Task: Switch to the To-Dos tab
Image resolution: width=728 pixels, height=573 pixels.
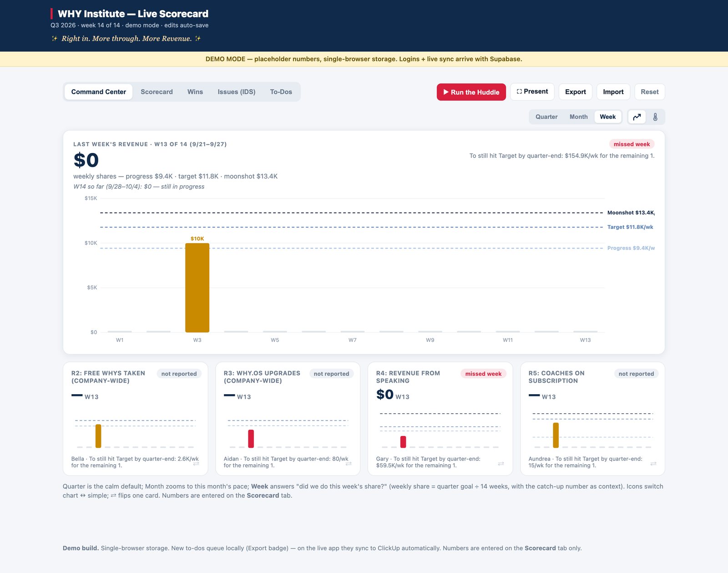Action: coord(281,92)
